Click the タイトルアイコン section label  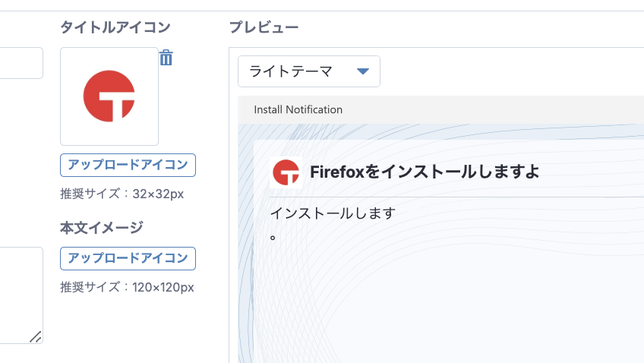coord(115,27)
